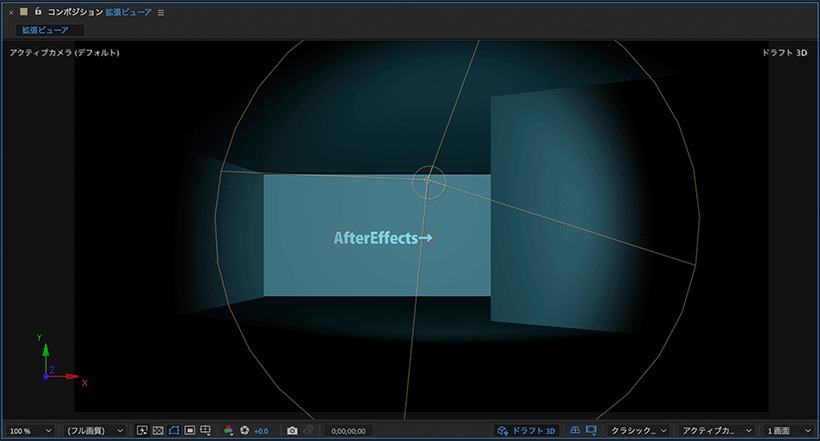Open the show channel RGB color icon
Viewport: 820px width, 441px height.
[x=229, y=430]
